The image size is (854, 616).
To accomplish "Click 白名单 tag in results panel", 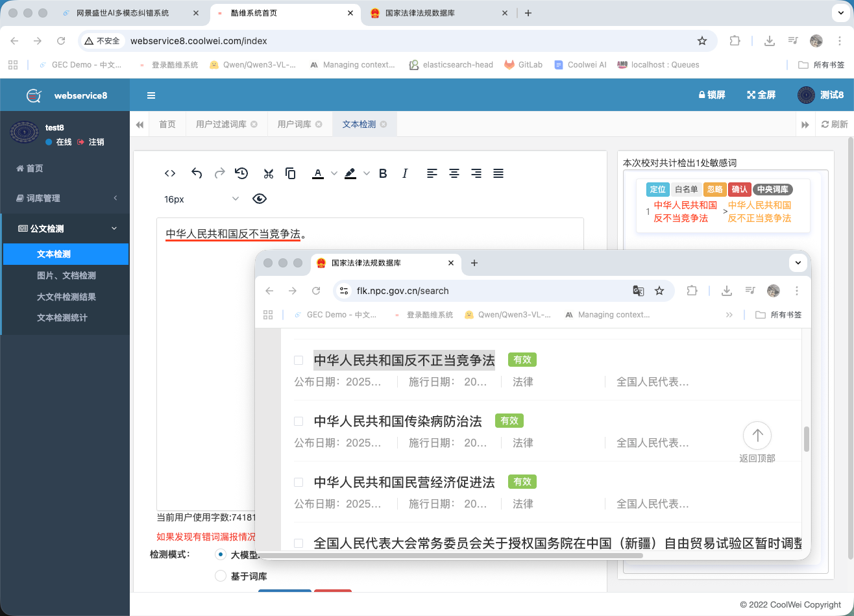I will (687, 190).
